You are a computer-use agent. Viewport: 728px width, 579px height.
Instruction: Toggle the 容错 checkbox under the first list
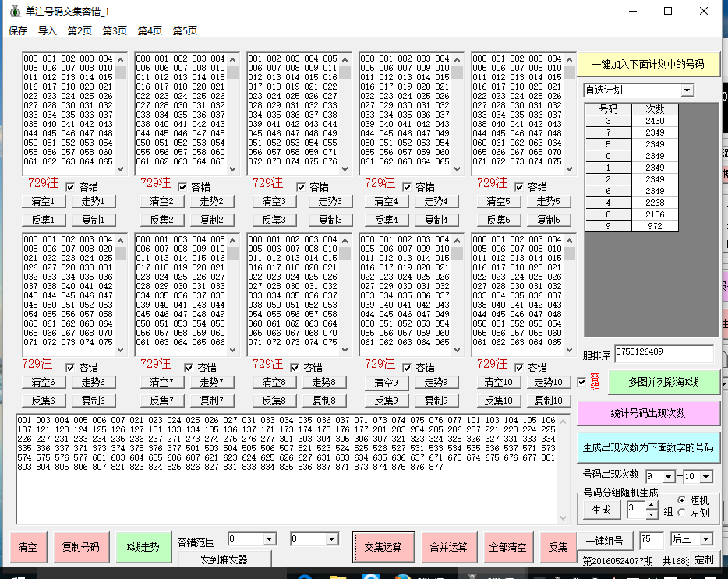pos(72,187)
